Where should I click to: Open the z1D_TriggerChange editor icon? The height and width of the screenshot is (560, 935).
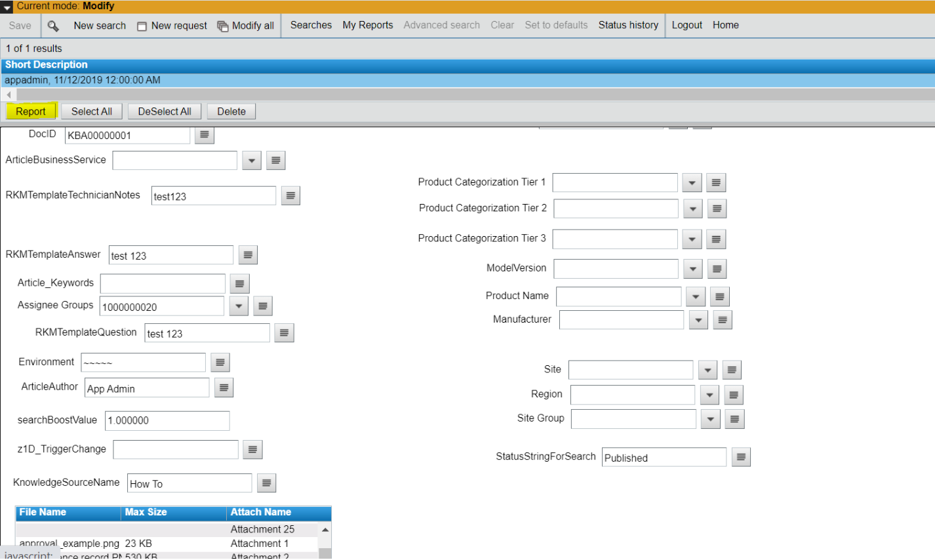(252, 449)
